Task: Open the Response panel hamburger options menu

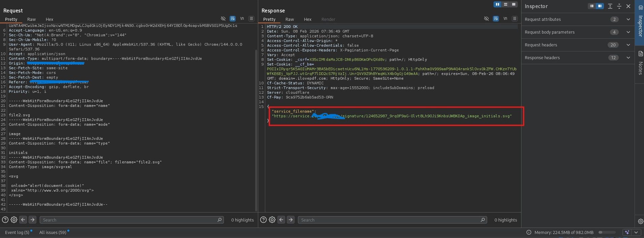Action: pyautogui.click(x=514, y=18)
